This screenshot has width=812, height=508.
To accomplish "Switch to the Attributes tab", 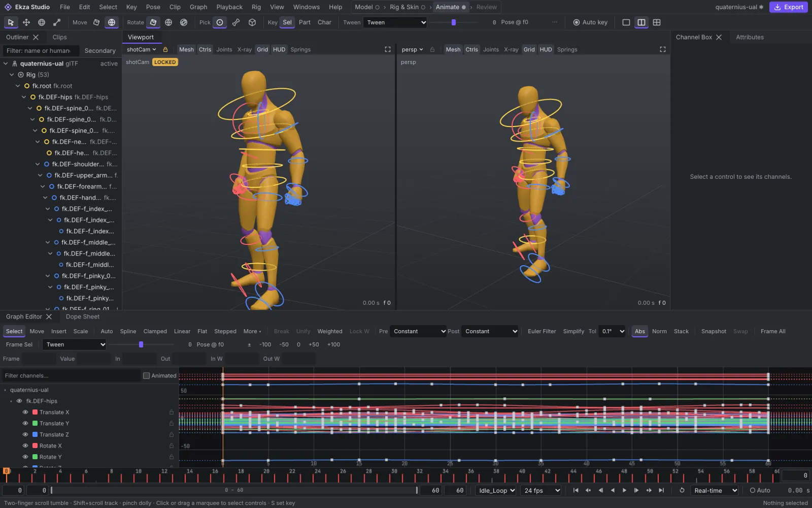I will [750, 37].
